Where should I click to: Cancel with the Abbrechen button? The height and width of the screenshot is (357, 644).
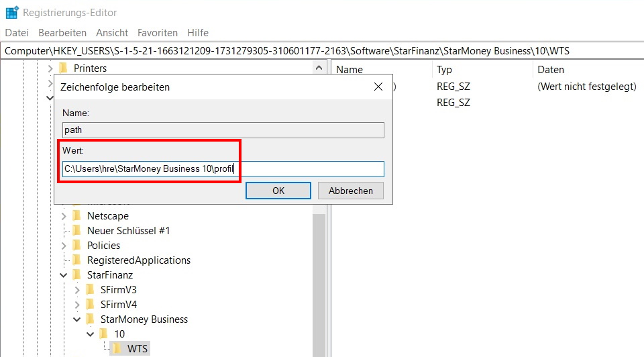(x=351, y=191)
